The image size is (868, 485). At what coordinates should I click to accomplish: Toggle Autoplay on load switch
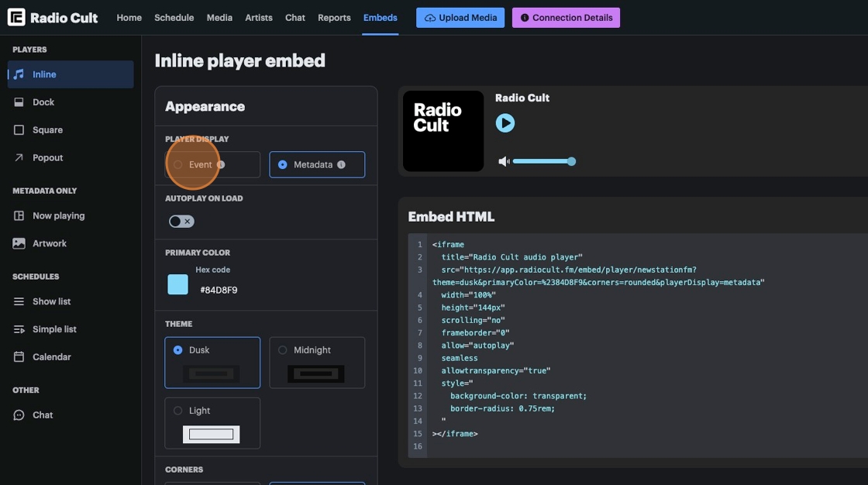tap(181, 222)
